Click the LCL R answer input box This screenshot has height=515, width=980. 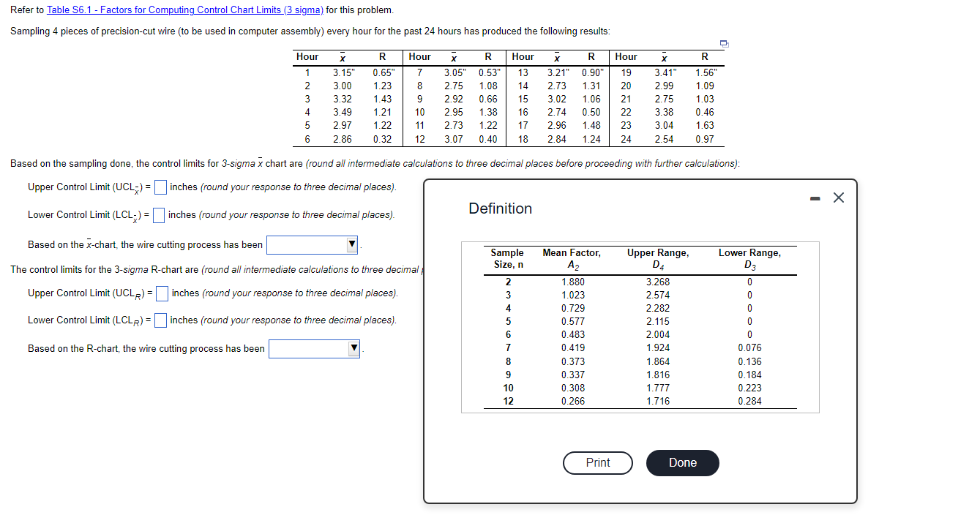(x=160, y=320)
